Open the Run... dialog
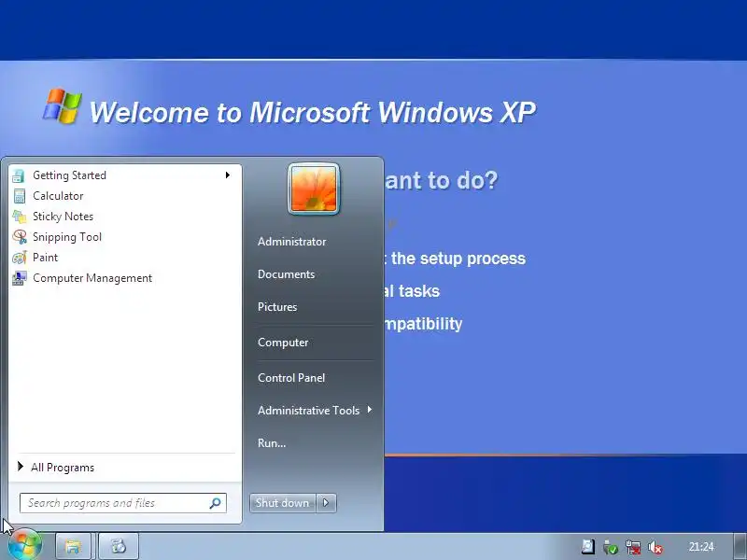The height and width of the screenshot is (560, 747). pyautogui.click(x=272, y=443)
